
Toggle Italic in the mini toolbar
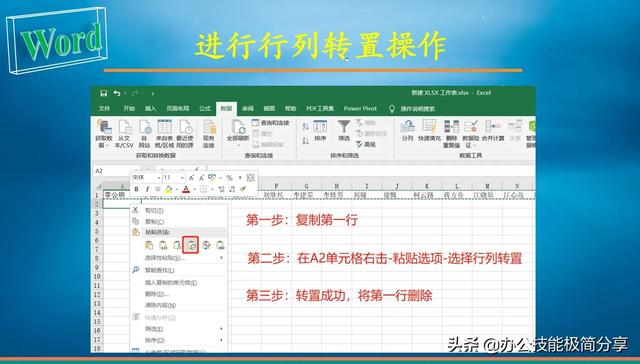147,189
